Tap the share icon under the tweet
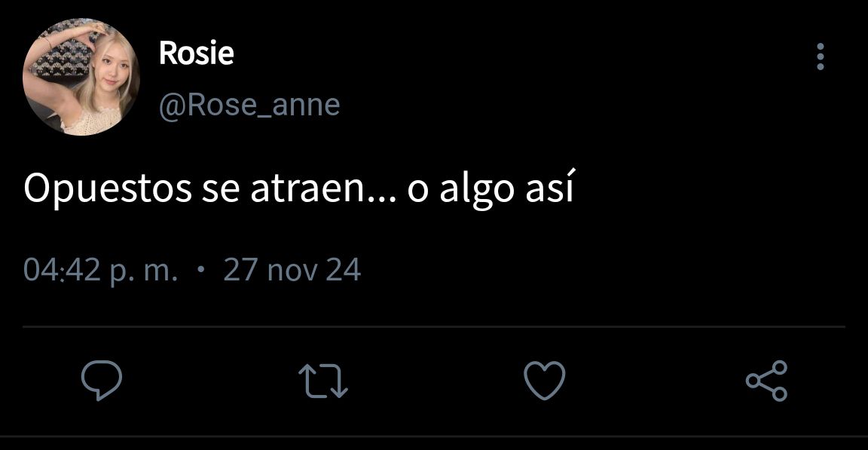868x450 pixels. (x=767, y=380)
